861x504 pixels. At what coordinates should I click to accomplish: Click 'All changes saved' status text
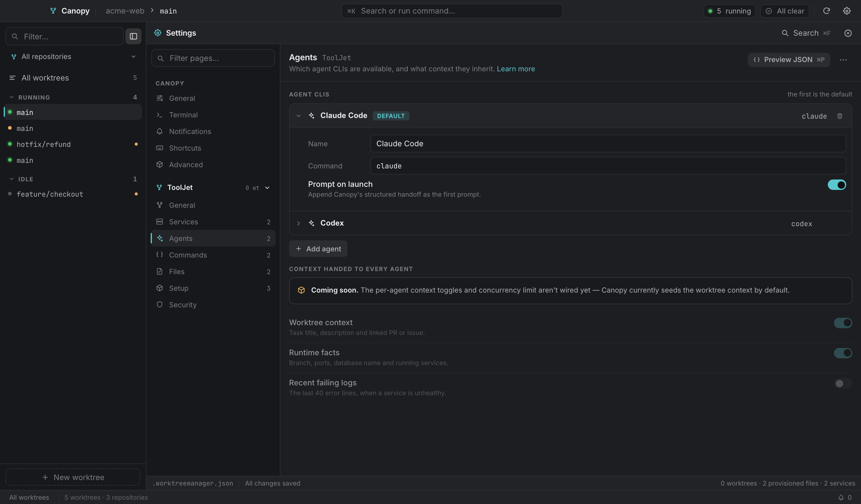click(272, 483)
